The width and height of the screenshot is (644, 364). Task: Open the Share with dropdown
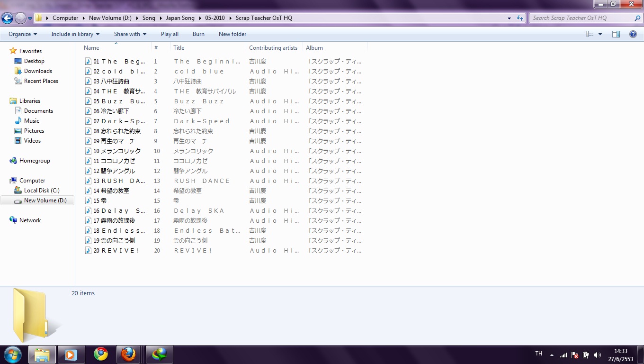(130, 34)
